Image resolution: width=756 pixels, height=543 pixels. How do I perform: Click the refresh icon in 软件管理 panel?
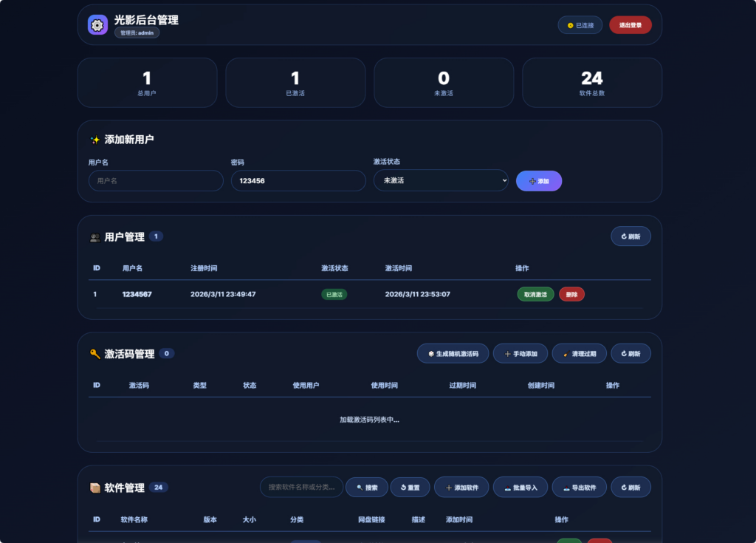click(x=622, y=487)
